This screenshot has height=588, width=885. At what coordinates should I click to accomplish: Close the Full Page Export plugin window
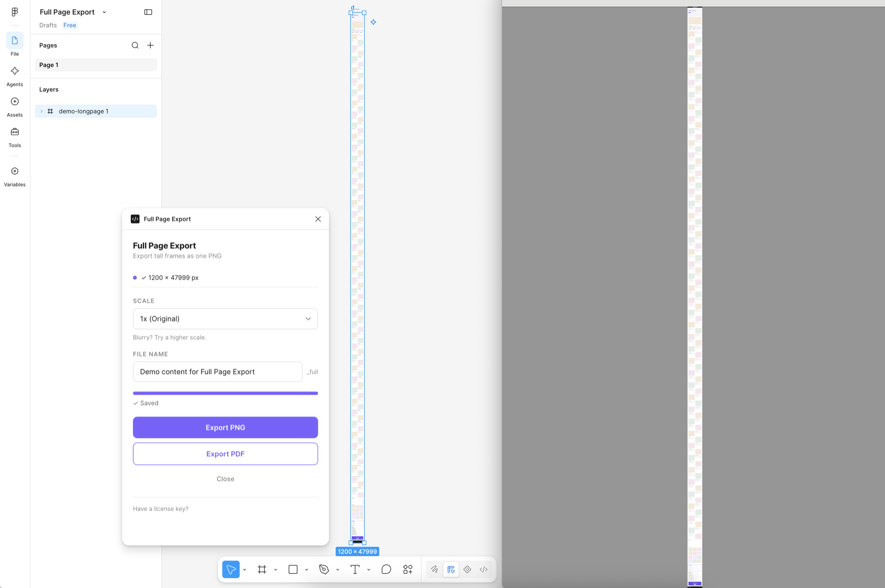(x=318, y=219)
